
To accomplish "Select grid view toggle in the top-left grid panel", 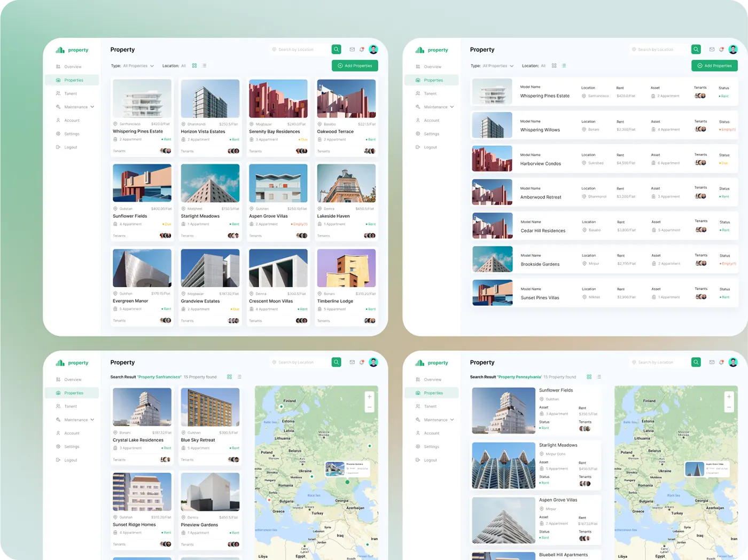I will click(194, 66).
